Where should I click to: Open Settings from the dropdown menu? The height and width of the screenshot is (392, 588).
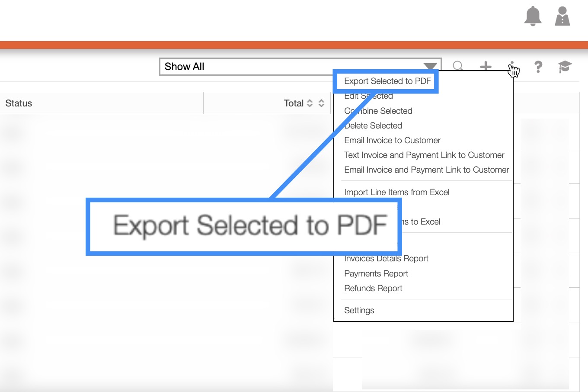click(x=359, y=310)
